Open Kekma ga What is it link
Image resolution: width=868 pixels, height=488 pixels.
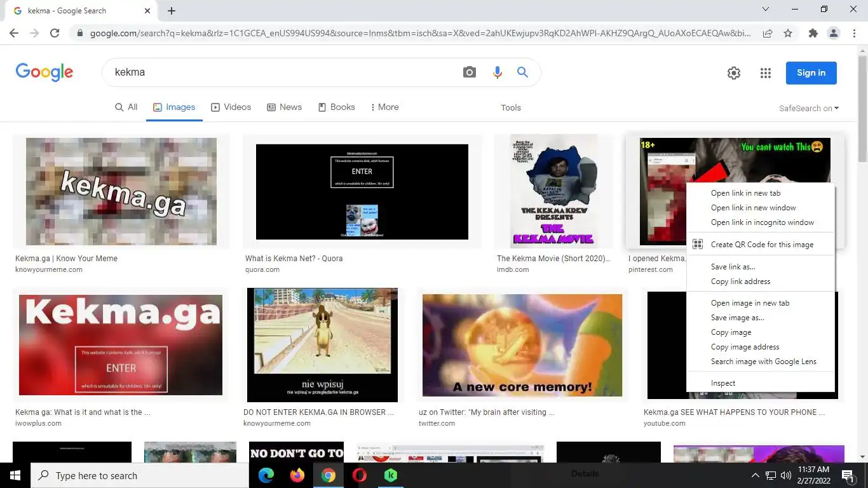point(83,412)
